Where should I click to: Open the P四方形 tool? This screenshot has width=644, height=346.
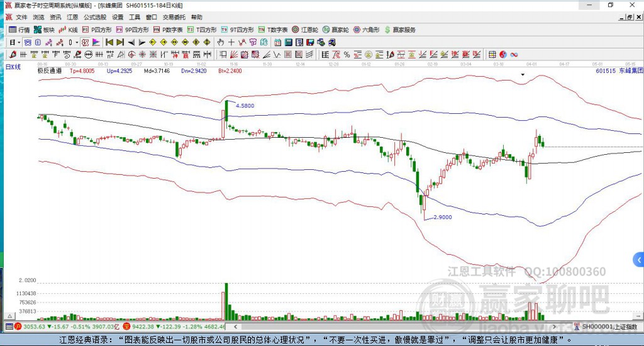tap(97, 30)
